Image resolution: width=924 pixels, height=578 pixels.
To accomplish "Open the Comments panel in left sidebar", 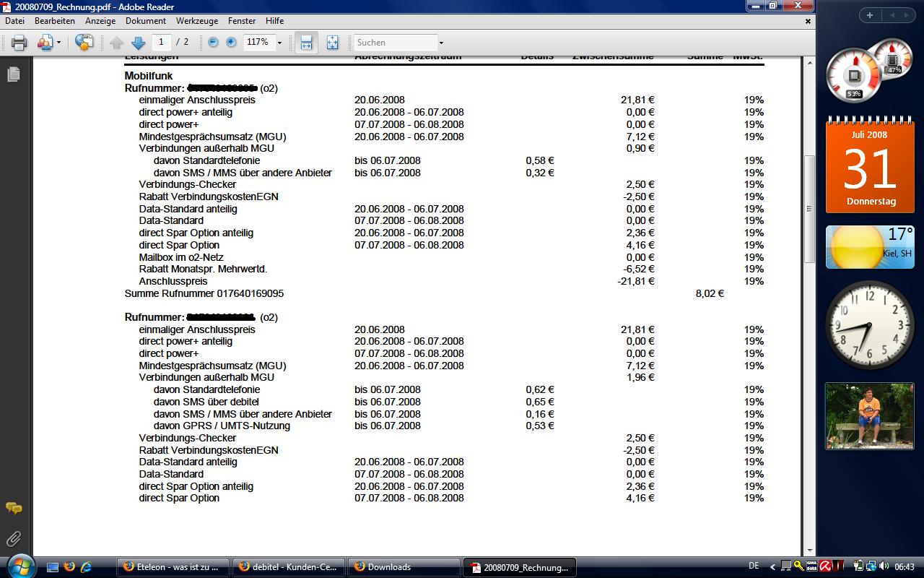I will [13, 509].
